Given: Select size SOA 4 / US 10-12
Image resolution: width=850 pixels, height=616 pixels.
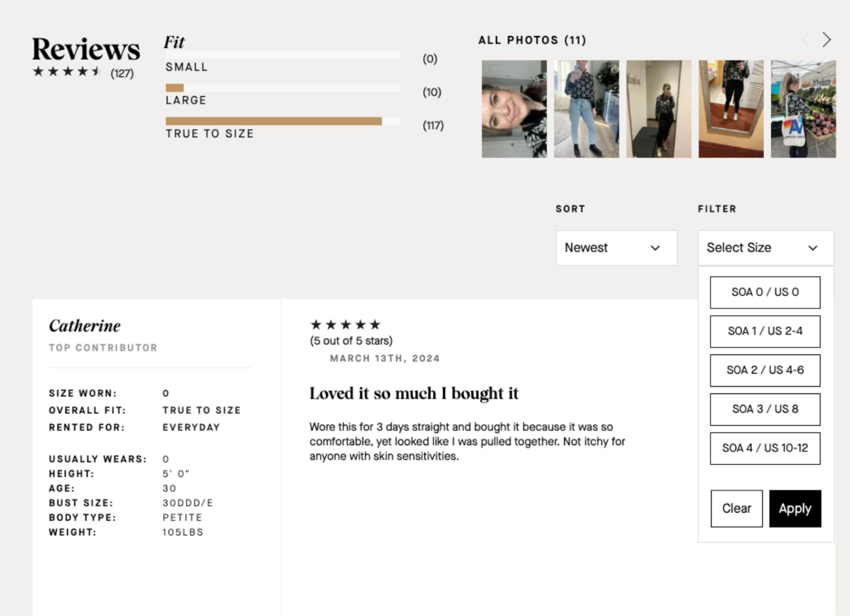Looking at the screenshot, I should (765, 448).
